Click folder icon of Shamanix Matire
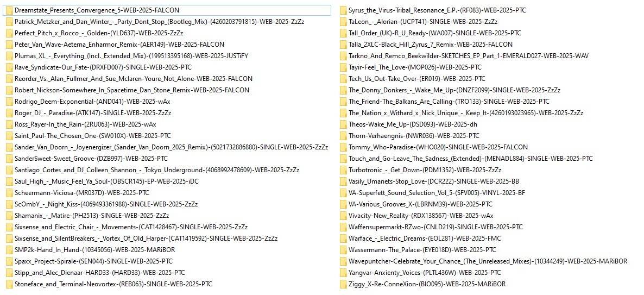The height and width of the screenshot is (295, 644). point(9,215)
